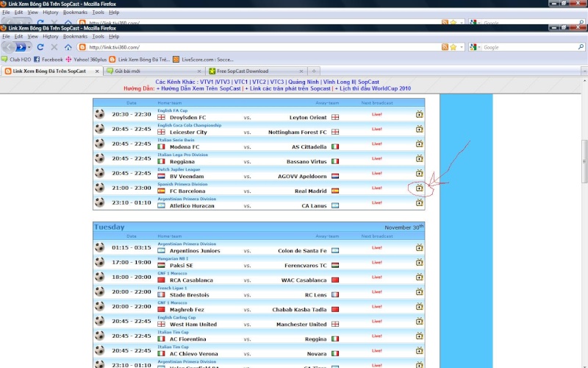The image size is (588, 368).
Task: Click soccer ball icon in Droylsden FC row
Action: pyautogui.click(x=99, y=114)
